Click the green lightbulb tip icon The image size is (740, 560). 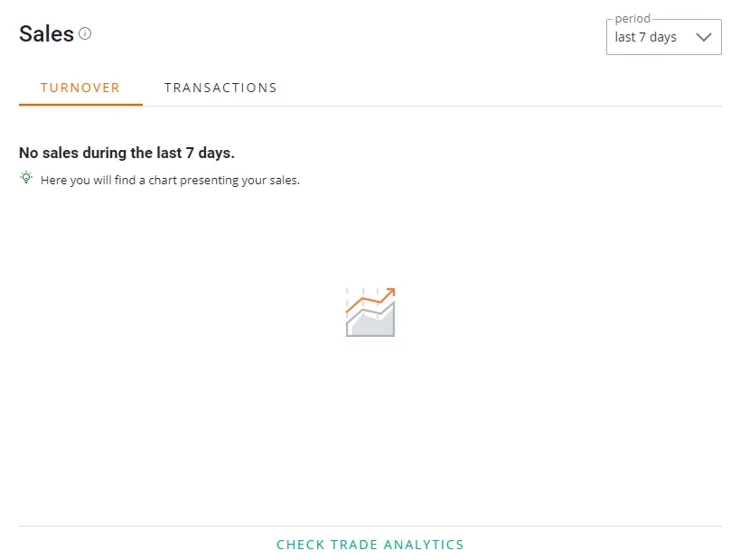coord(26,178)
